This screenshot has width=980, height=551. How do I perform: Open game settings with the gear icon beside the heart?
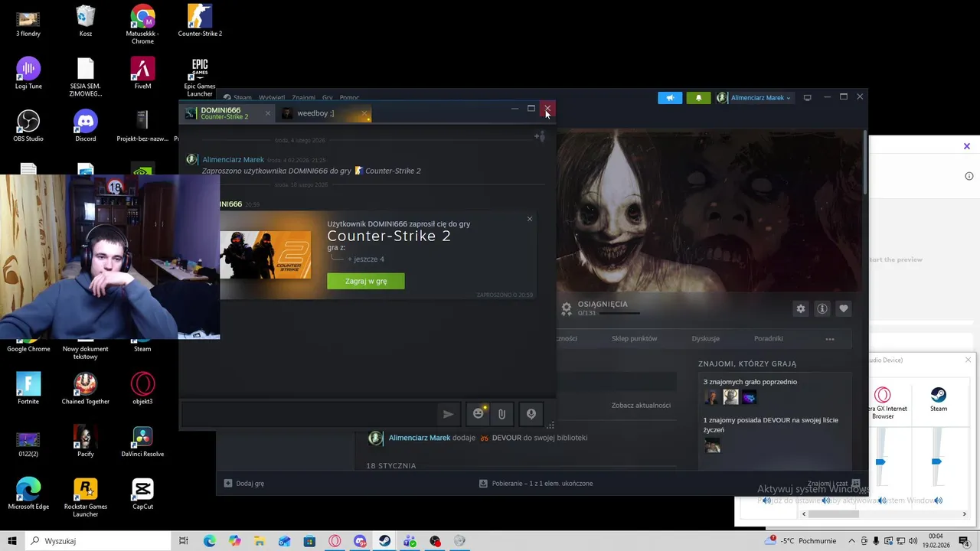point(801,308)
